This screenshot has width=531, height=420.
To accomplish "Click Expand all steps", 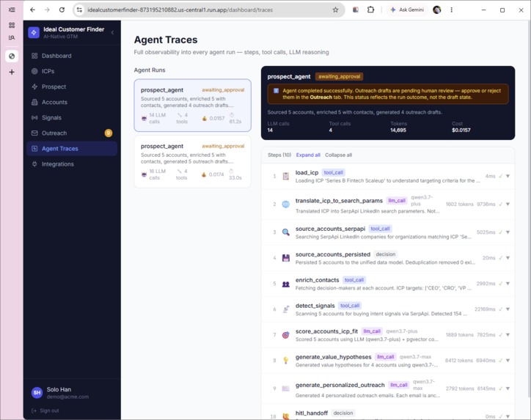I will pyautogui.click(x=308, y=155).
